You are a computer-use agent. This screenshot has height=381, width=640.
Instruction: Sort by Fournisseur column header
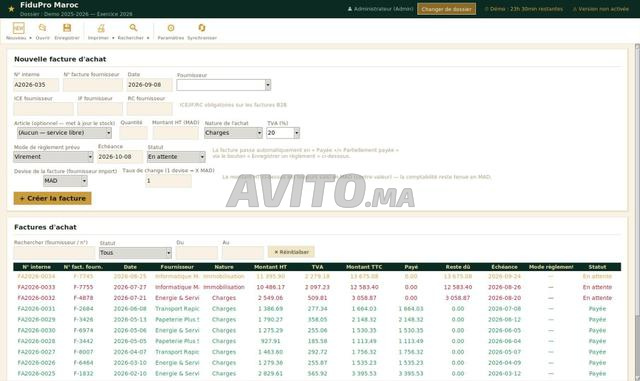pos(177,267)
